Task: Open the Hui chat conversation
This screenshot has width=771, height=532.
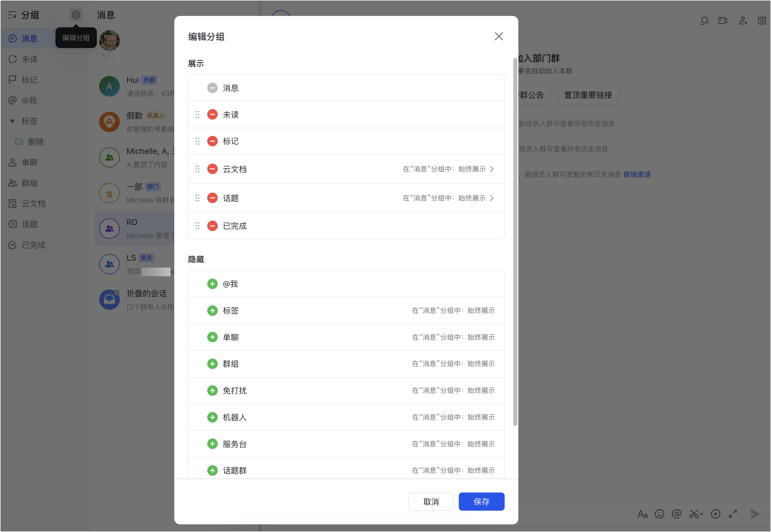Action: (135, 86)
